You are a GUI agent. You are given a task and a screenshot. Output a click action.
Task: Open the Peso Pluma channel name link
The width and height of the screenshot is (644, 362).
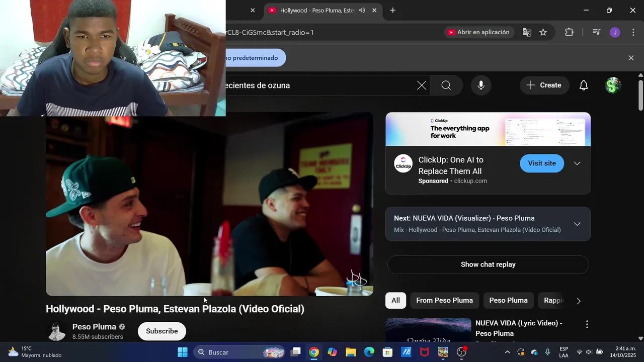[x=94, y=327]
